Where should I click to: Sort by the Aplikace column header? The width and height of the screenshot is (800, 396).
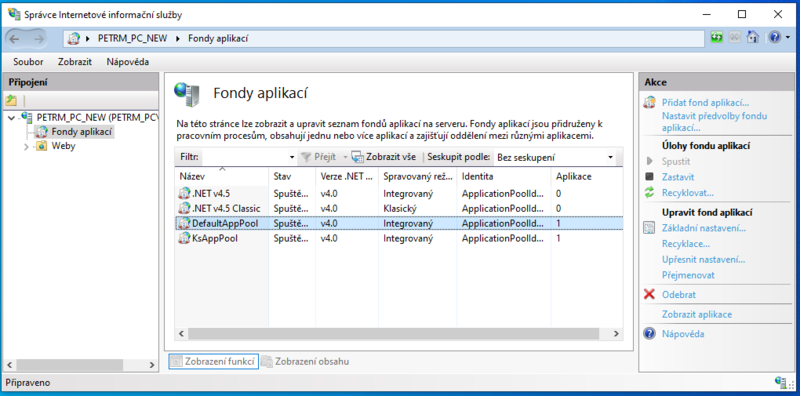pos(587,177)
